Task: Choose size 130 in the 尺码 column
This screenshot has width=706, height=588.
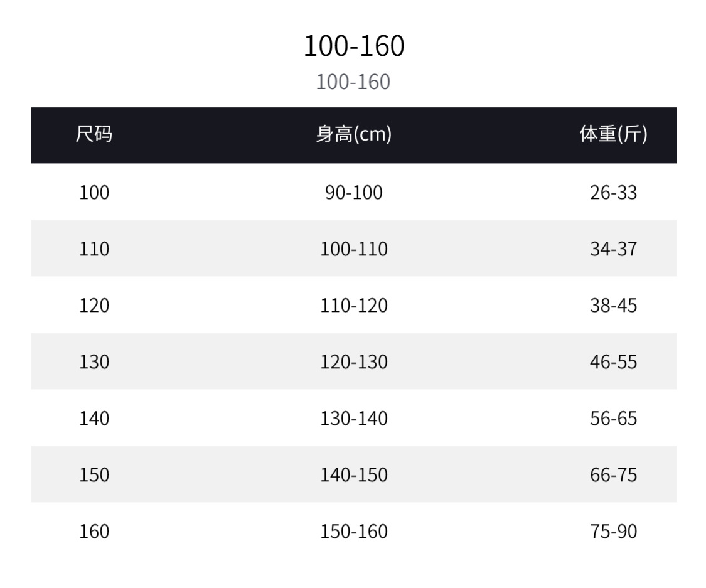Action: pos(94,361)
